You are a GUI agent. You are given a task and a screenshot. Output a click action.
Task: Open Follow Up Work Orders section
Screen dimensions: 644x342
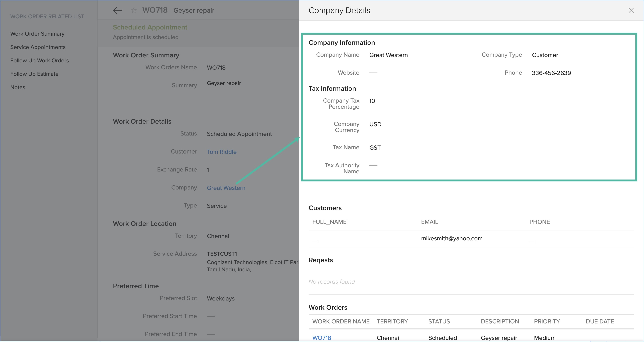(x=39, y=60)
